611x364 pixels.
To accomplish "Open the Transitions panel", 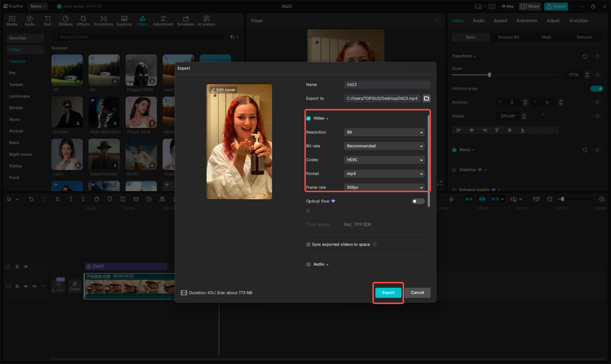I will 103,20.
